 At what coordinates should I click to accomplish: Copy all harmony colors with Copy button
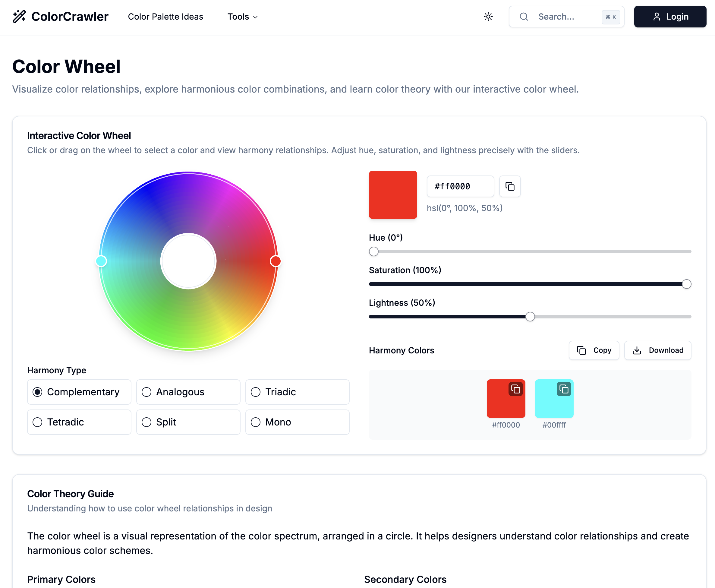[594, 350]
